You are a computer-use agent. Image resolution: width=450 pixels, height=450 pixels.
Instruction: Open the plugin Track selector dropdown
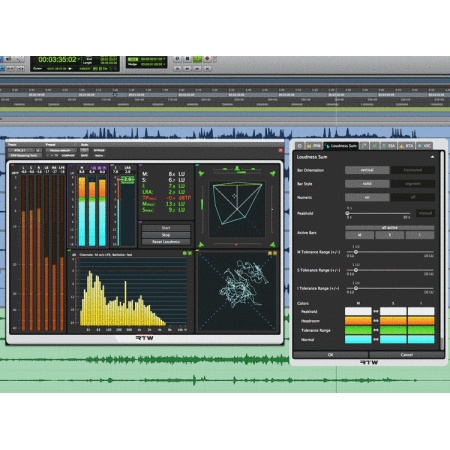[x=21, y=150]
